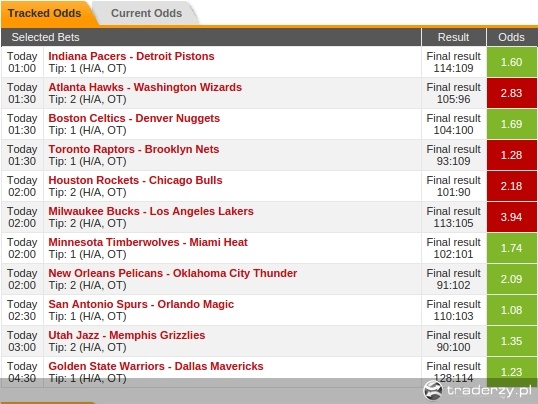
Task: Switch to the Current Odds tab
Action: 146,13
